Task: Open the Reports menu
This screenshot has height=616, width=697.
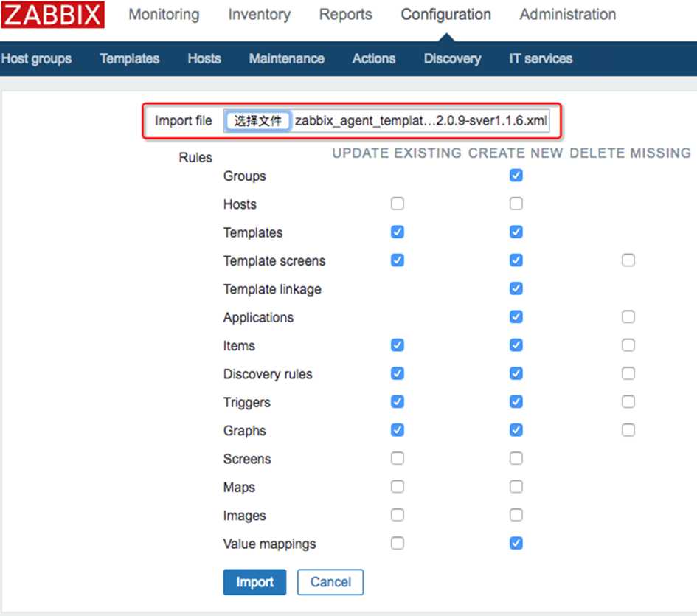Action: click(345, 15)
